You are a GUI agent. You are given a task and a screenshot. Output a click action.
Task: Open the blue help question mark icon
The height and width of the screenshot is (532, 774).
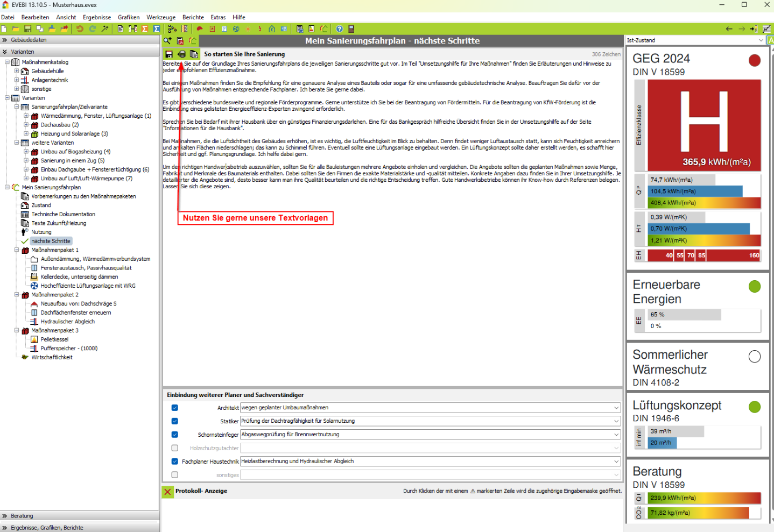[339, 29]
